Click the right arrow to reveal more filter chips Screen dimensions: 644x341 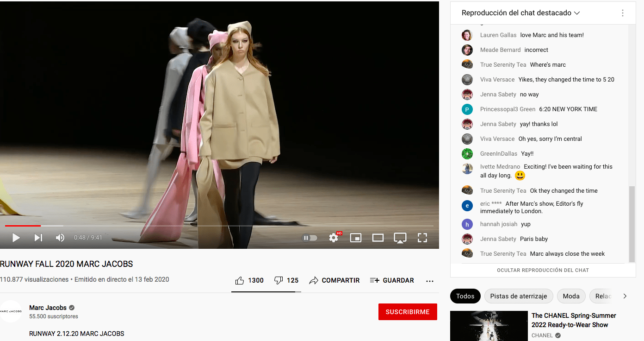click(625, 296)
